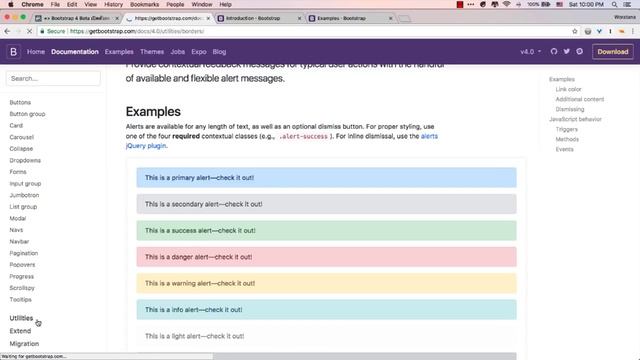
Task: Click the red menu bar status icon
Action: [x=460, y=4]
